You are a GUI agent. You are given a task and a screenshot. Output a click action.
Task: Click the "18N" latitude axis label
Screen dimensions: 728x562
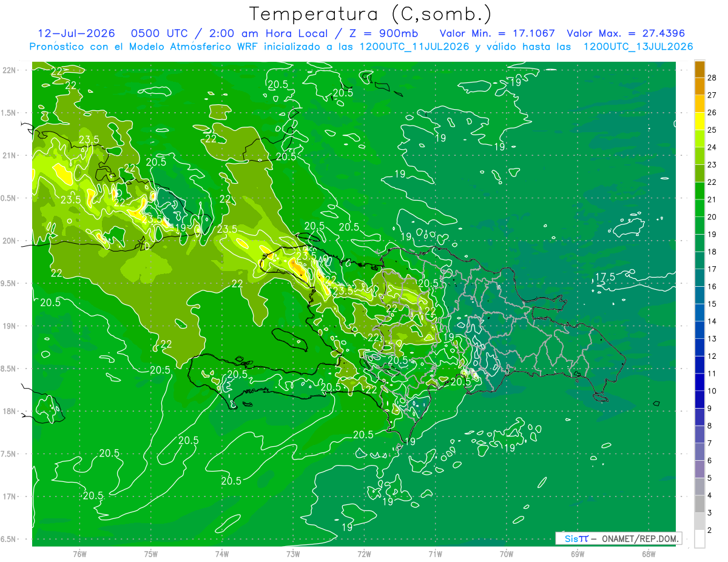coord(10,411)
